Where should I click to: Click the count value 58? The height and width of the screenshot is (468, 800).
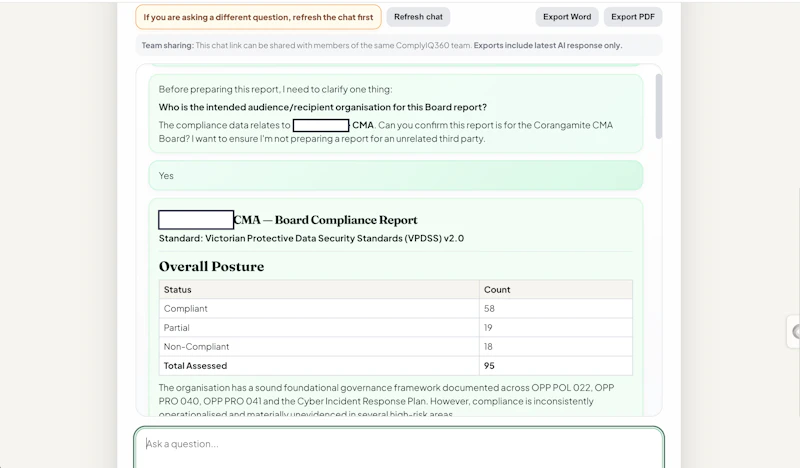[x=489, y=308]
